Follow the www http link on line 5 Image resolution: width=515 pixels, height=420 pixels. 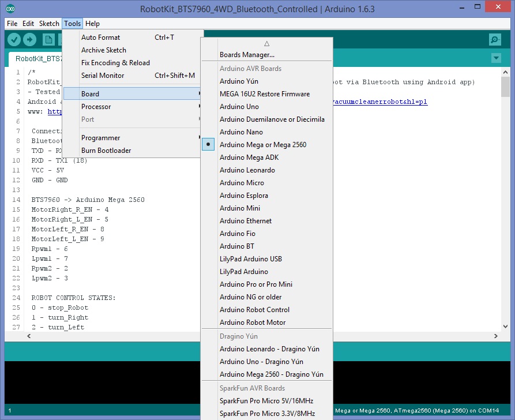click(x=55, y=111)
